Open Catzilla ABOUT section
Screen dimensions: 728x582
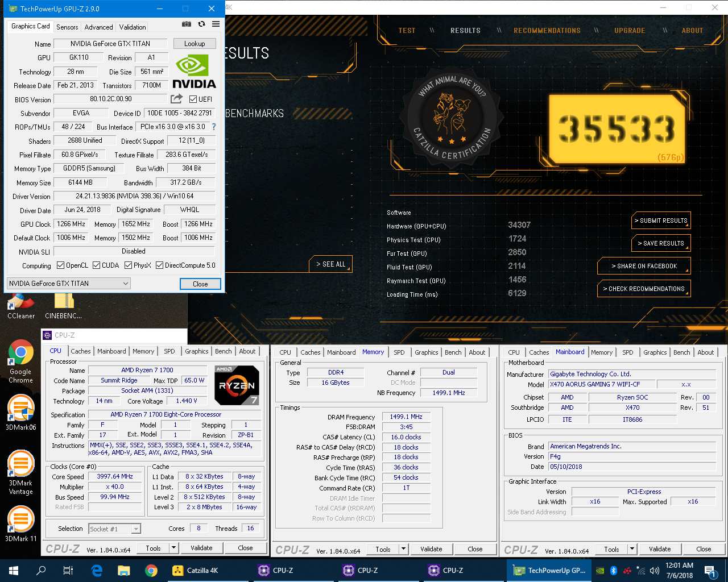(x=692, y=31)
